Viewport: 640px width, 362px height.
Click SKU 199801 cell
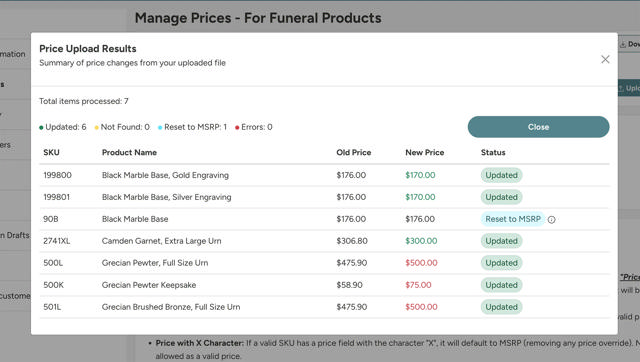tap(57, 197)
